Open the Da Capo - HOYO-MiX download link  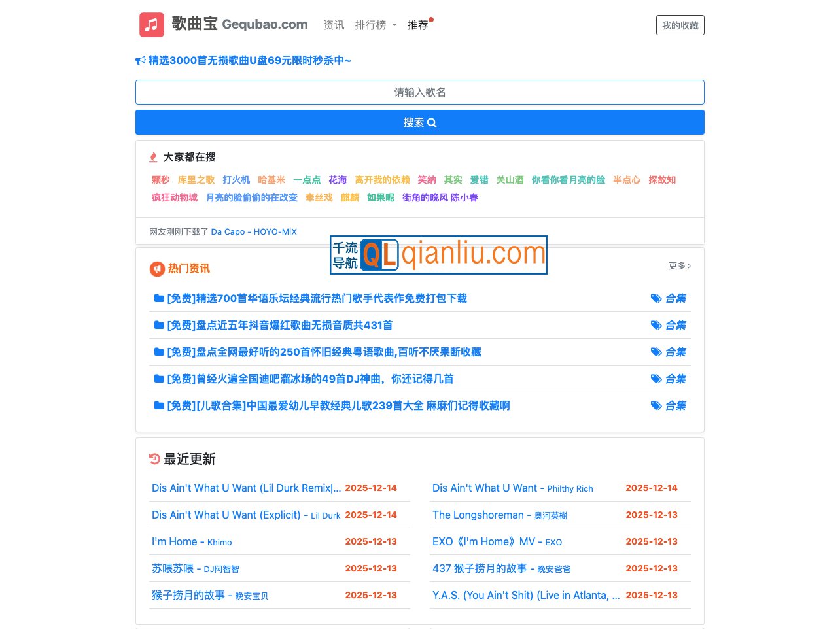(254, 232)
